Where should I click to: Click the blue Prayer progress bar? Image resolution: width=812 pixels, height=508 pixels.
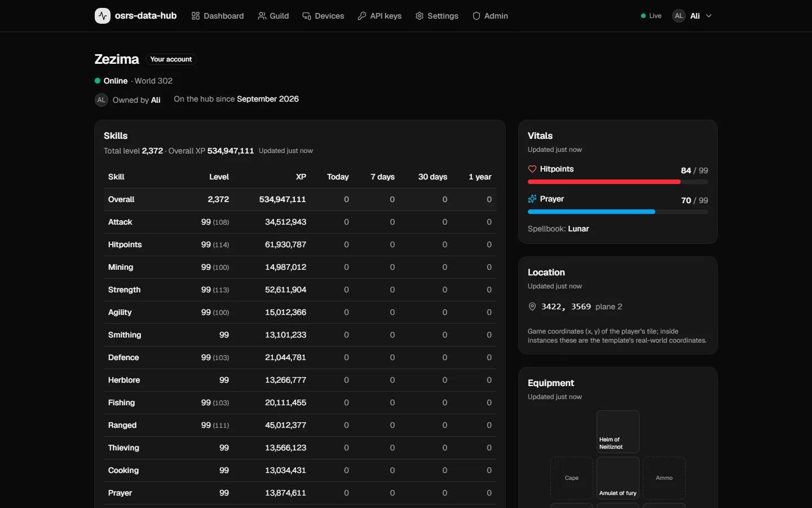point(618,212)
